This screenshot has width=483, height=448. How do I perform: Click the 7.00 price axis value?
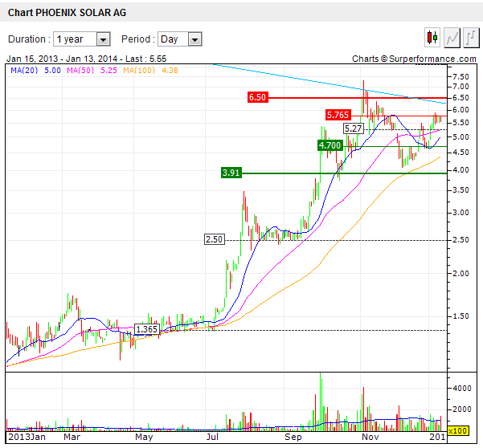point(460,87)
